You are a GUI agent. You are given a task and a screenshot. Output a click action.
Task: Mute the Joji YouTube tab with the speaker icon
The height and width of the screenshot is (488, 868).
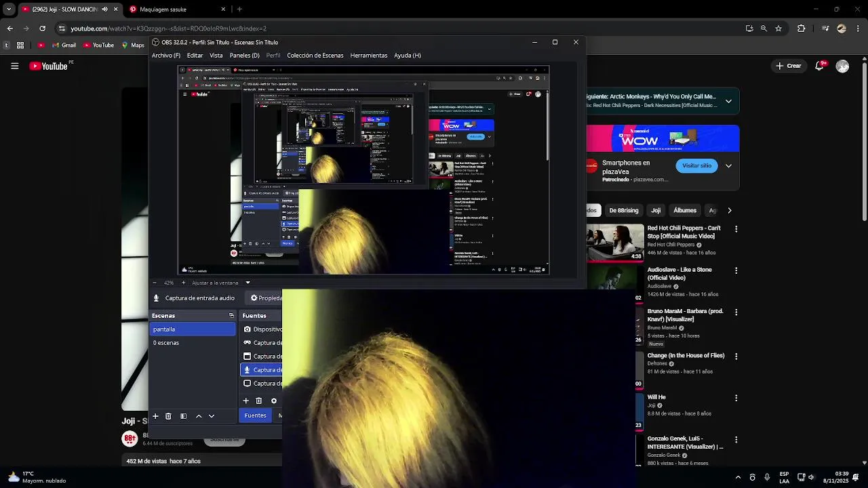pyautogui.click(x=104, y=9)
